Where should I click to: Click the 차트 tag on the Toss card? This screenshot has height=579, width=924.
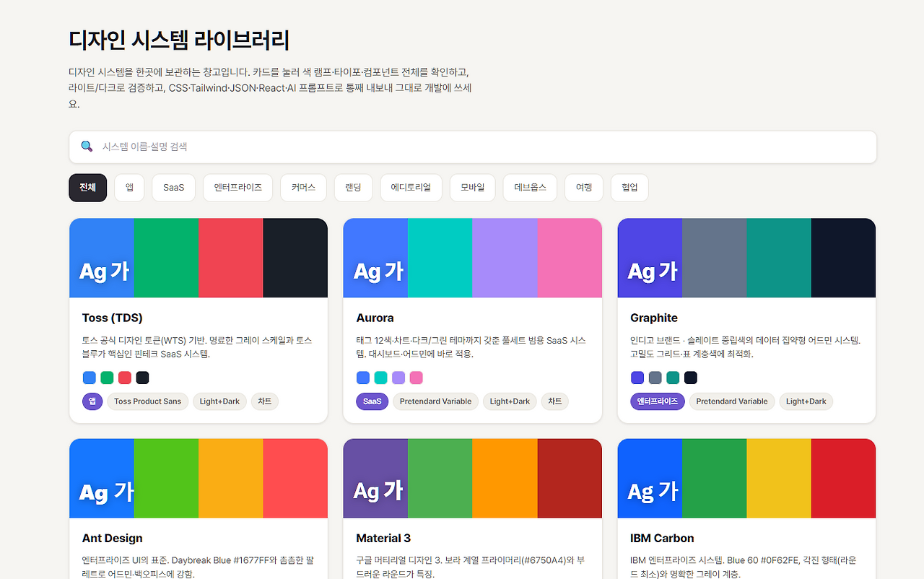265,401
